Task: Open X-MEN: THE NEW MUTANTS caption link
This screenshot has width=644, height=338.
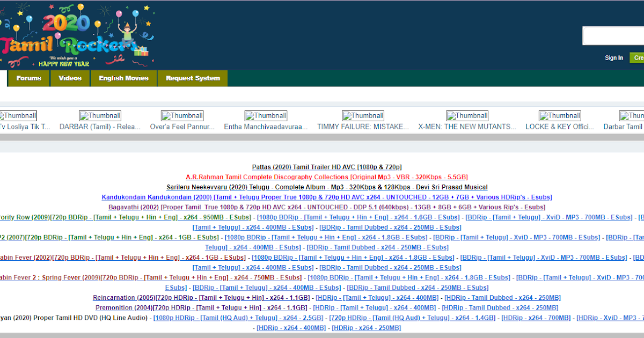Action: [x=467, y=127]
